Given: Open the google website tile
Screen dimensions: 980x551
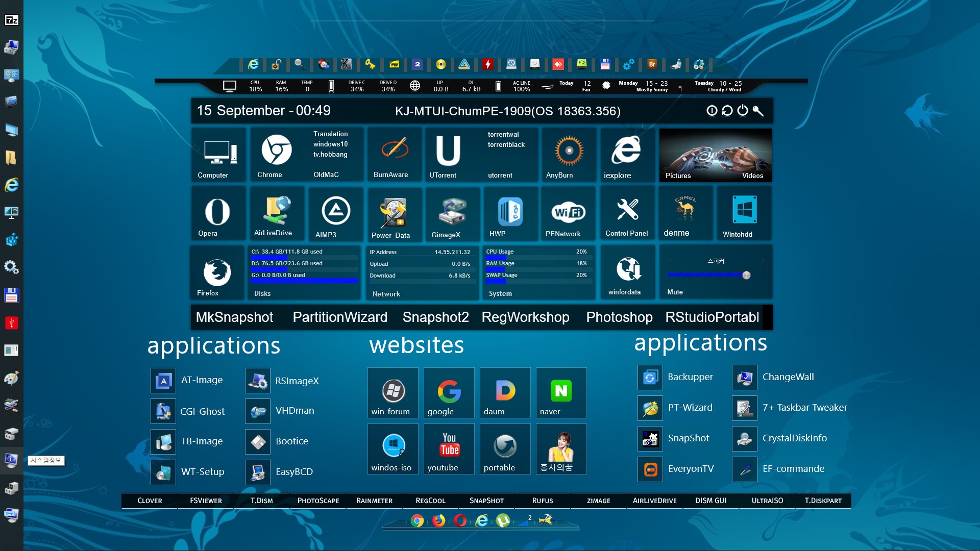Looking at the screenshot, I should (x=449, y=393).
